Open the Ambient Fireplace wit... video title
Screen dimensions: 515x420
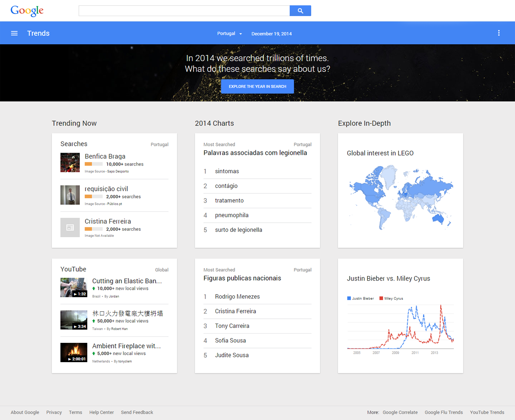point(126,346)
